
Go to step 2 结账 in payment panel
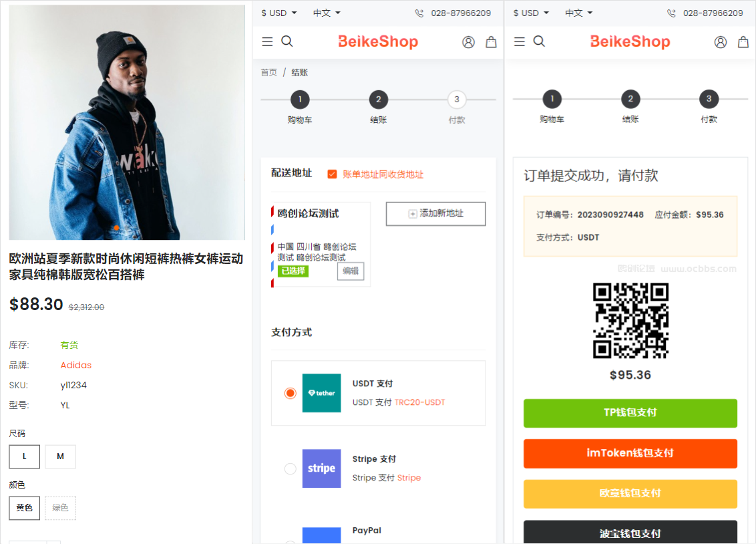tap(630, 100)
